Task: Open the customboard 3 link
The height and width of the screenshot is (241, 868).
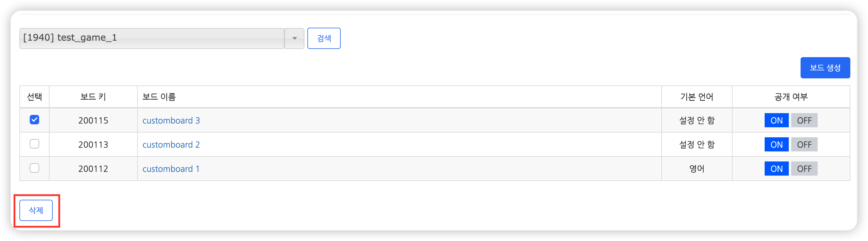Action: click(171, 120)
